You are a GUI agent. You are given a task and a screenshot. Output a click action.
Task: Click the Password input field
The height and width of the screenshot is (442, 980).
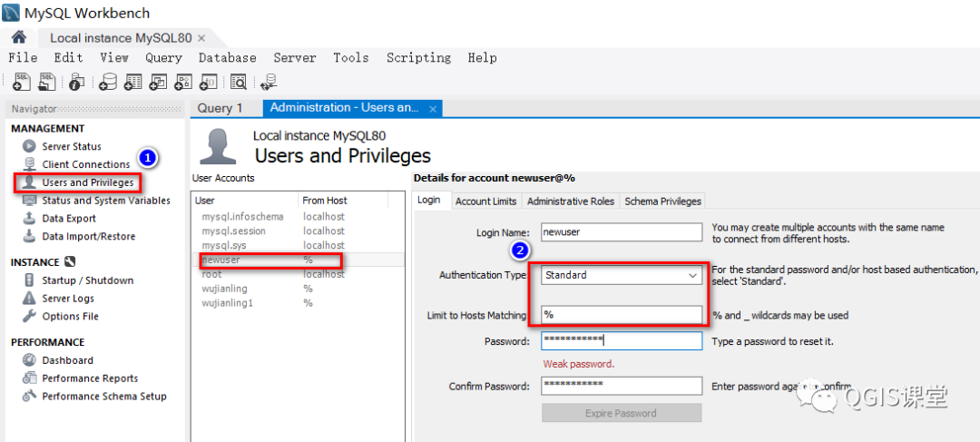click(x=622, y=340)
